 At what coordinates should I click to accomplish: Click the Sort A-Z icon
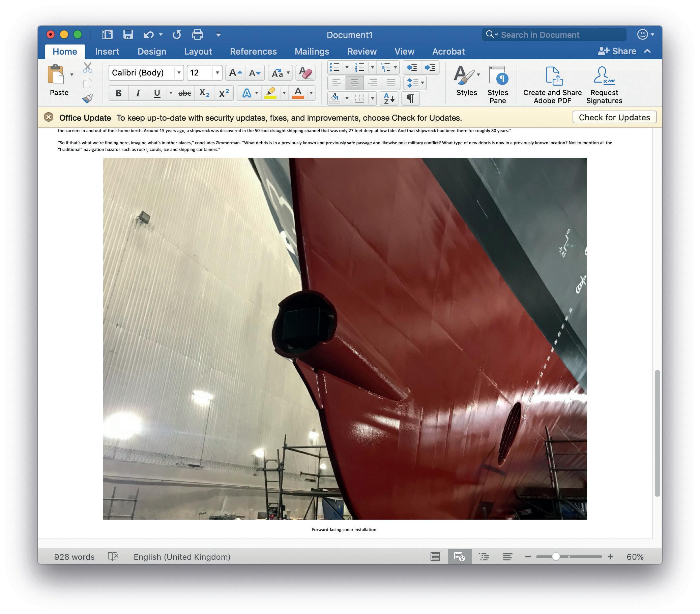[x=389, y=98]
